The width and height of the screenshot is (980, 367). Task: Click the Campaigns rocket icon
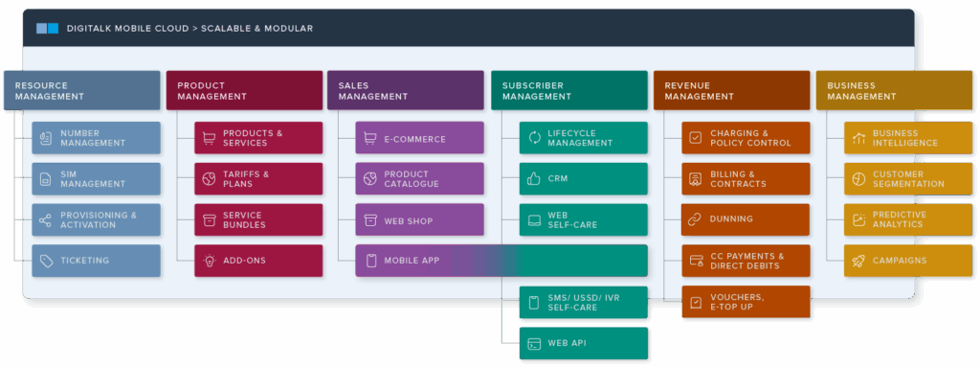pos(858,261)
